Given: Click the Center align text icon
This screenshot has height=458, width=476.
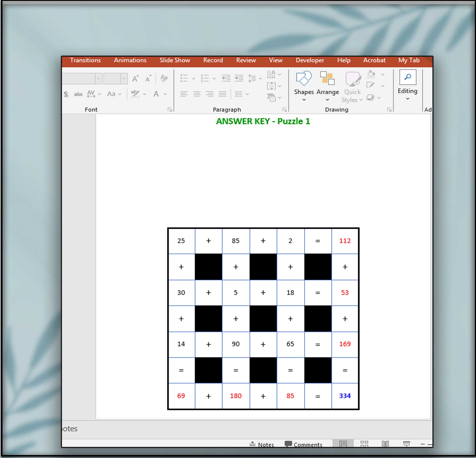Looking at the screenshot, I should 197,94.
